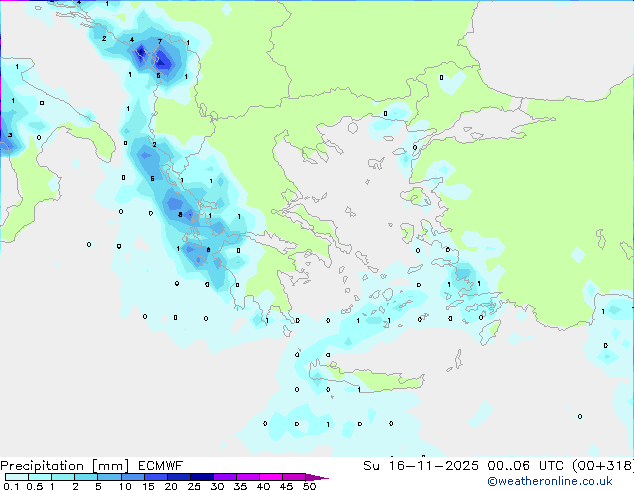
Task: Click the legend scale label 15
Action: (x=148, y=486)
